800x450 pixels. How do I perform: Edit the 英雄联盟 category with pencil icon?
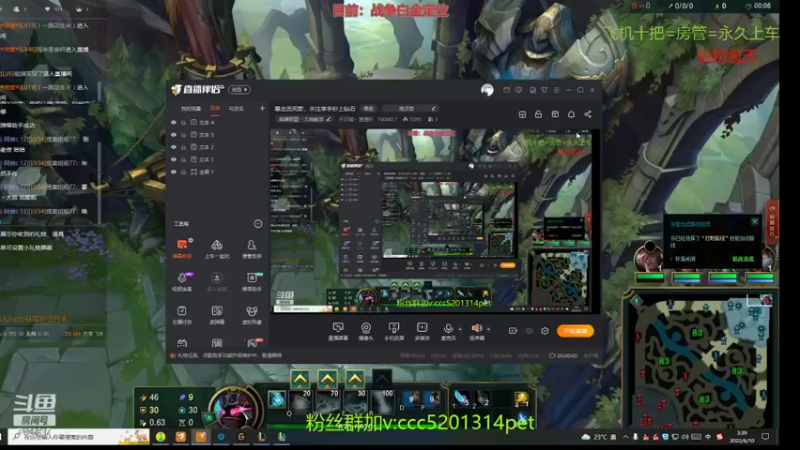tap(329, 119)
